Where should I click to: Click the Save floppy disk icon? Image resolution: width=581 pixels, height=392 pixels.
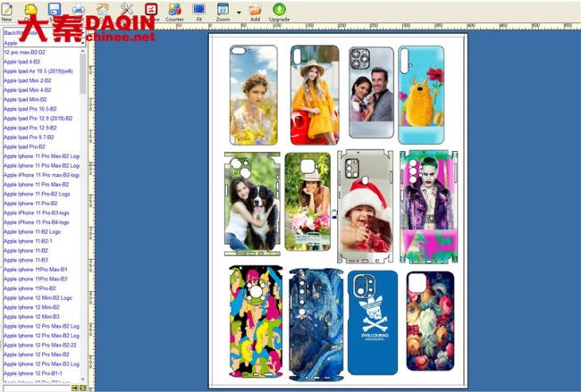[x=54, y=9]
